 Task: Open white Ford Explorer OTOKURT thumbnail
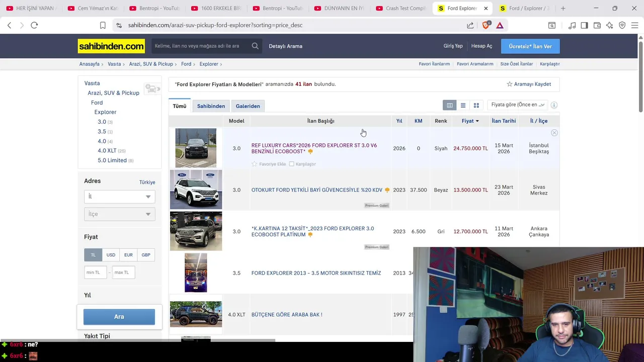[196, 190]
